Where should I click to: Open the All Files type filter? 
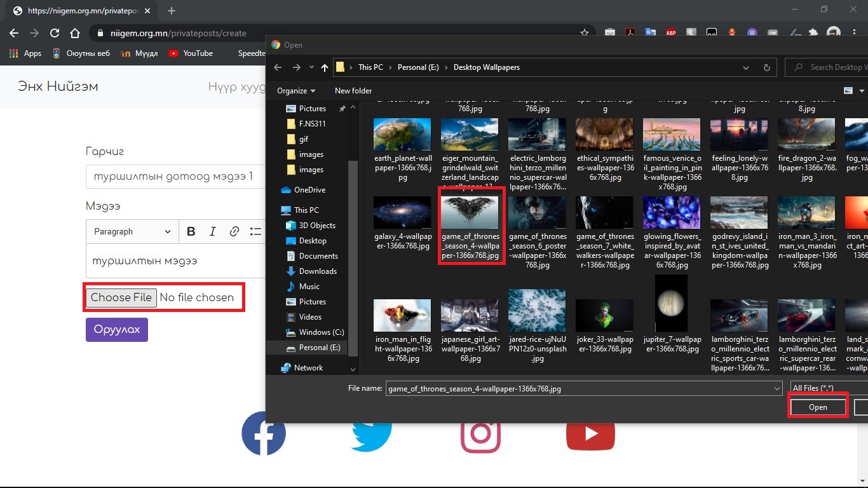(x=826, y=388)
